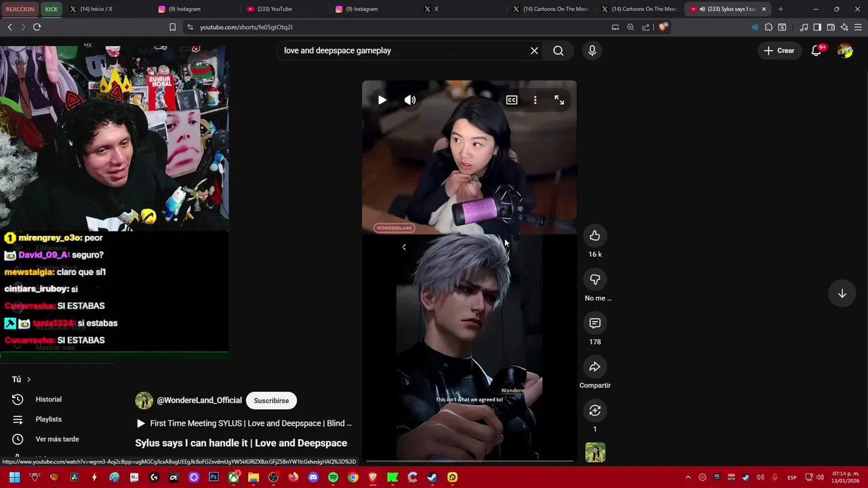This screenshot has height=488, width=868.
Task: Bookmark this page in address bar
Action: (172, 27)
